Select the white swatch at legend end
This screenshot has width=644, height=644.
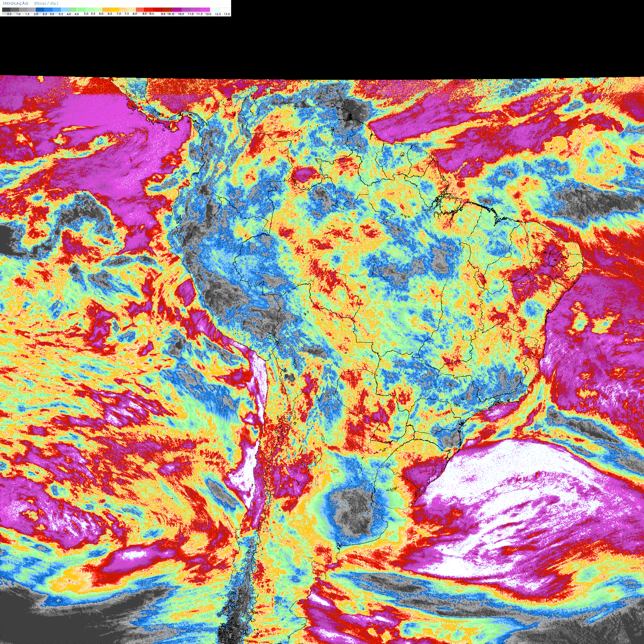225,10
